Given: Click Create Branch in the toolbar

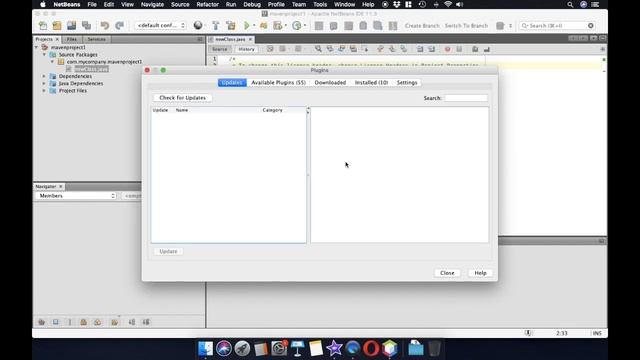Looking at the screenshot, I should (422, 26).
